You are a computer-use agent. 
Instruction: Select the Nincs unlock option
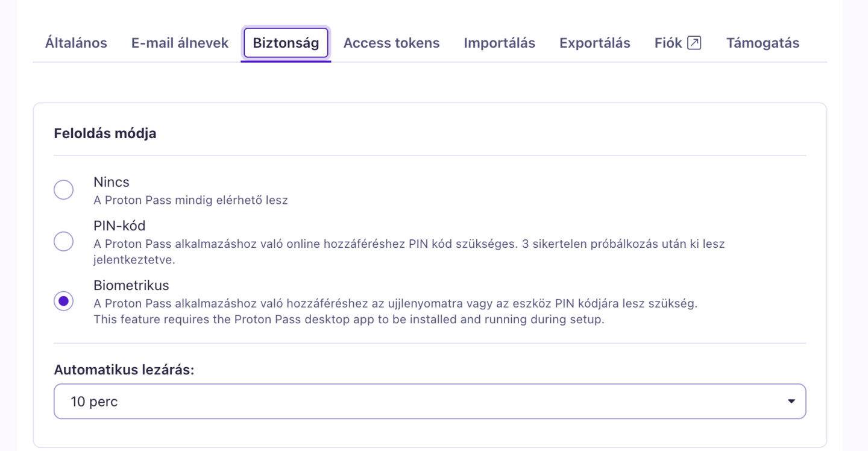64,190
